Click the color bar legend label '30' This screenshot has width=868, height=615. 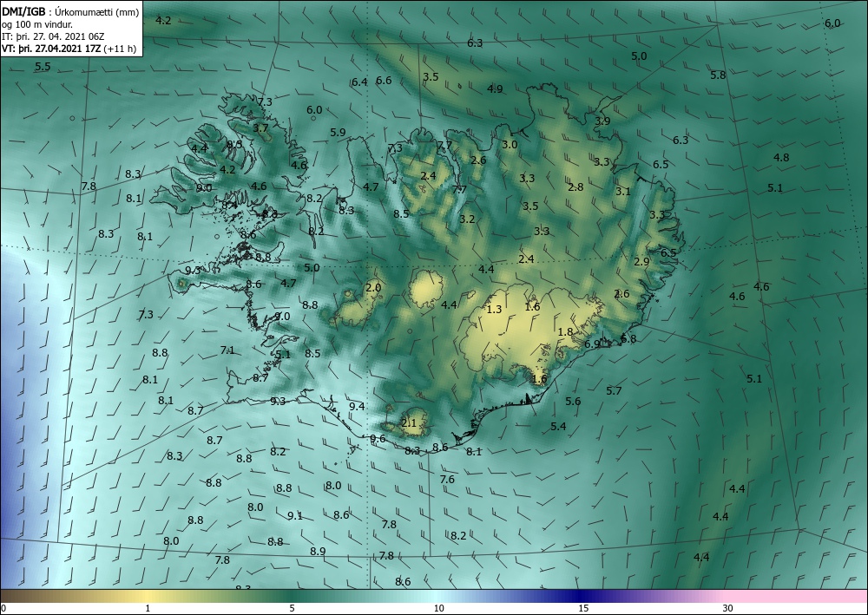(728, 609)
